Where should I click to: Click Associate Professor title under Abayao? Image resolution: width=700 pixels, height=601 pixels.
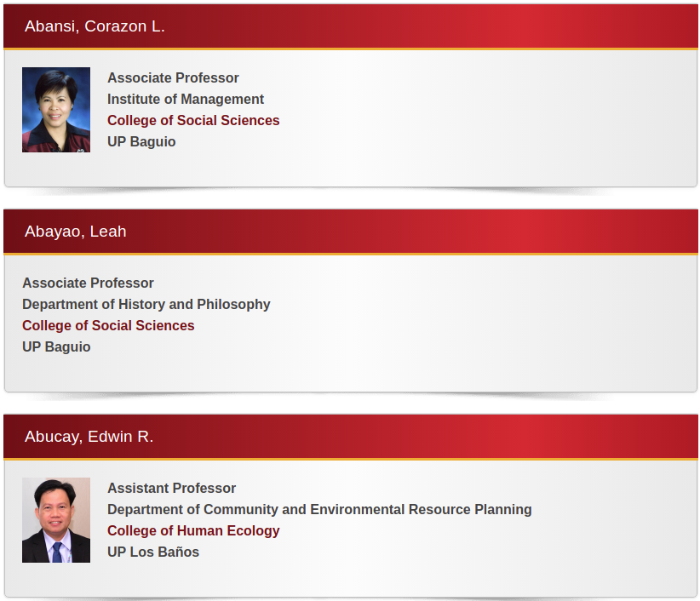[x=89, y=283]
